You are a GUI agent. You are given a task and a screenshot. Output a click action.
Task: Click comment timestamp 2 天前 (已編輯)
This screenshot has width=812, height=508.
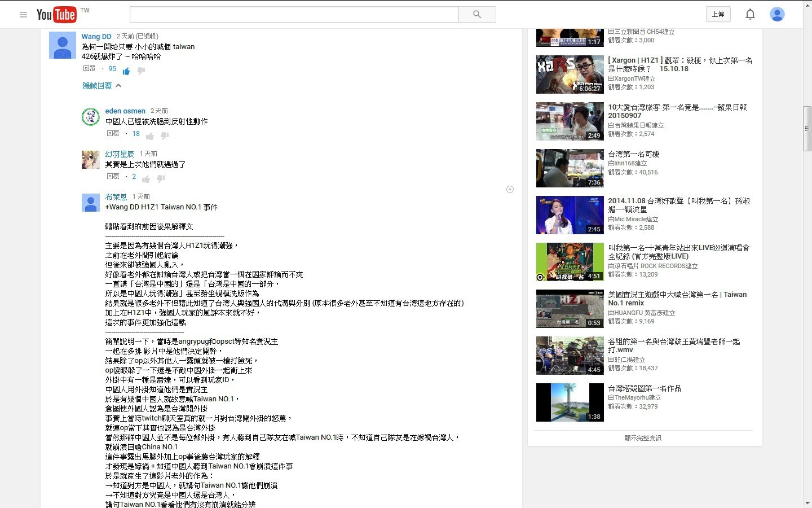point(138,36)
